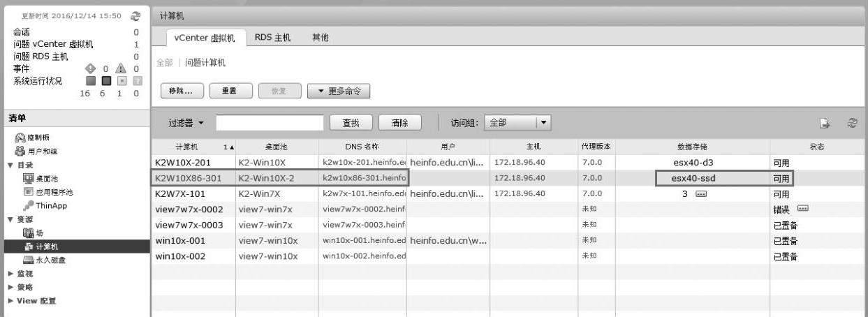Collapse the 目录 tree section
Screen dimensions: 868x317
coord(10,165)
